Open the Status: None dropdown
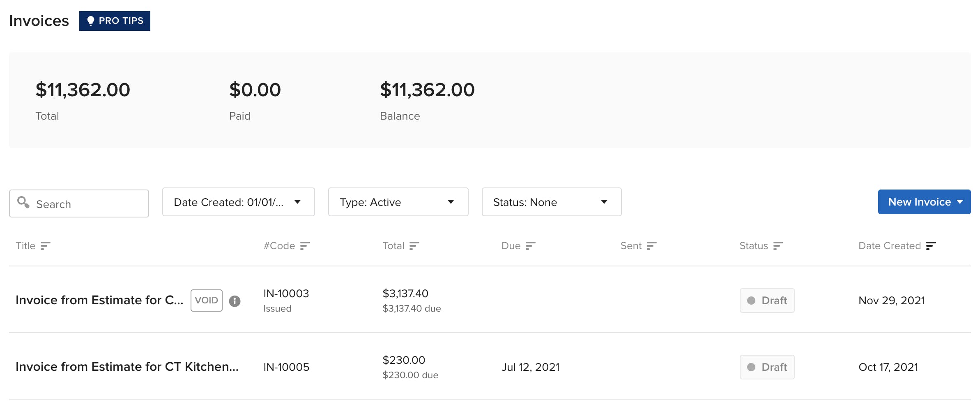Image resolution: width=980 pixels, height=407 pixels. (x=551, y=202)
